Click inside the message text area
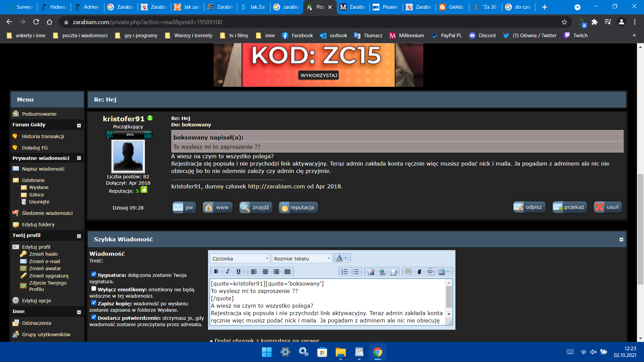Viewport: 644px width, 362px height. (x=327, y=302)
